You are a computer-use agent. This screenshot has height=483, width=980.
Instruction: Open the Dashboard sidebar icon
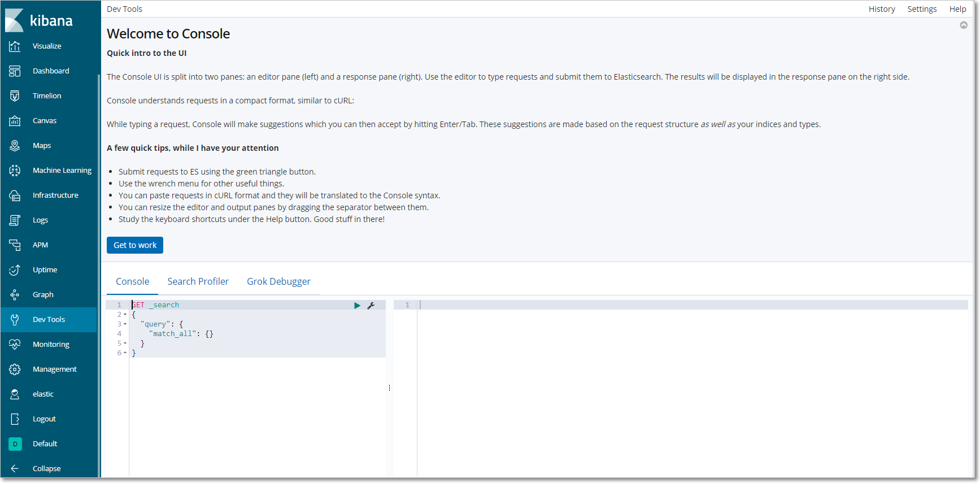(15, 71)
